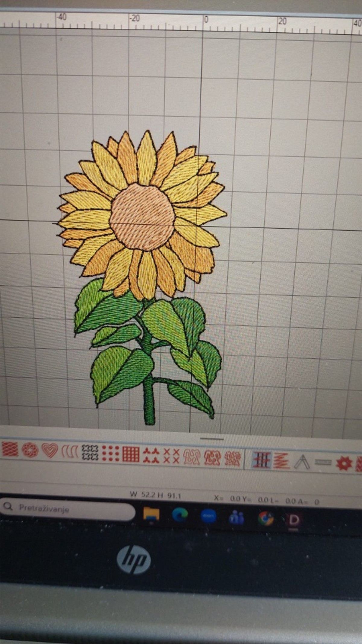This screenshot has height=644, width=362.
Task: Pick the three-leaf motif fill icon
Action: coord(151,455)
